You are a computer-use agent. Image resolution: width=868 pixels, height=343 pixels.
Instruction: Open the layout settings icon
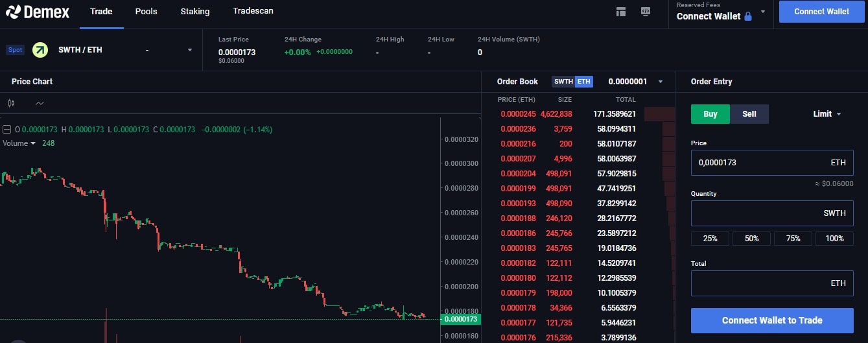pyautogui.click(x=621, y=11)
